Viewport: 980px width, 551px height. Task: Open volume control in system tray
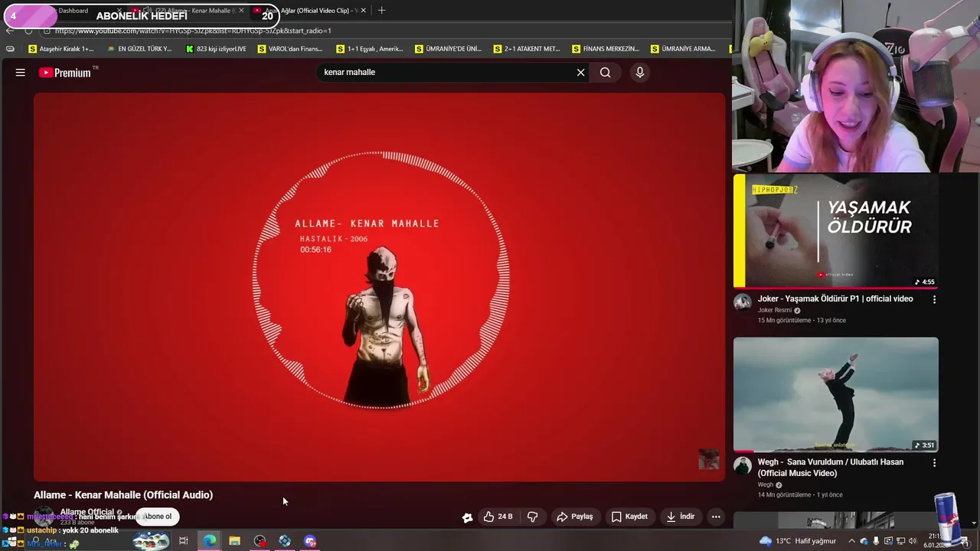pyautogui.click(x=912, y=541)
